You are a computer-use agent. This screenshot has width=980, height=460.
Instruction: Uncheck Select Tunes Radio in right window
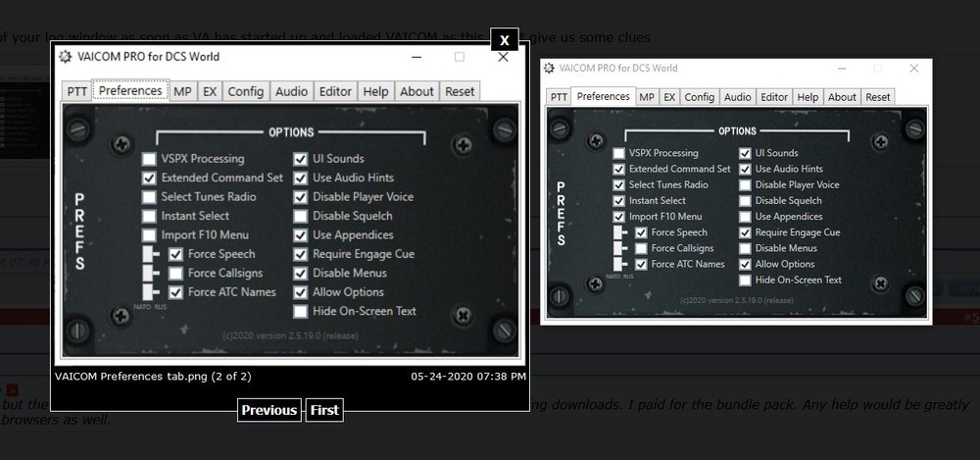tap(618, 185)
